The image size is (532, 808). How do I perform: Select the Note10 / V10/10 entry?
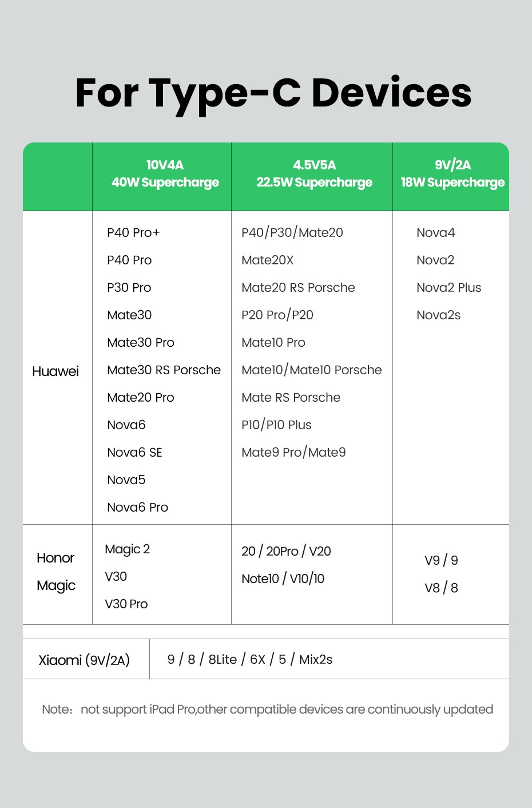pos(283,579)
